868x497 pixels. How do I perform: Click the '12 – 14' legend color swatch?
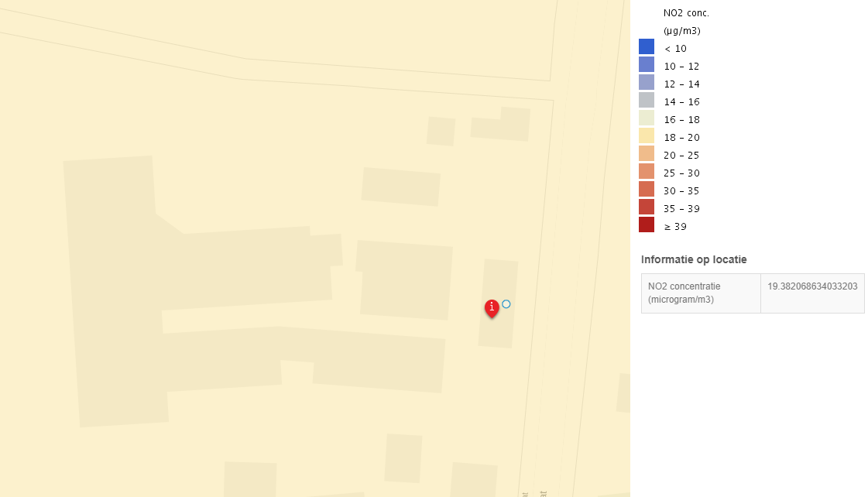click(x=647, y=82)
